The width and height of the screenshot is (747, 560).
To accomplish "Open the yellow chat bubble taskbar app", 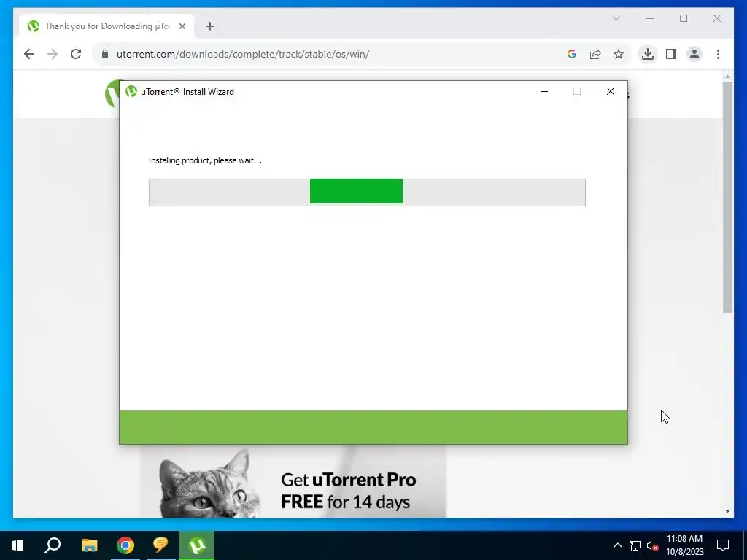I will click(160, 545).
